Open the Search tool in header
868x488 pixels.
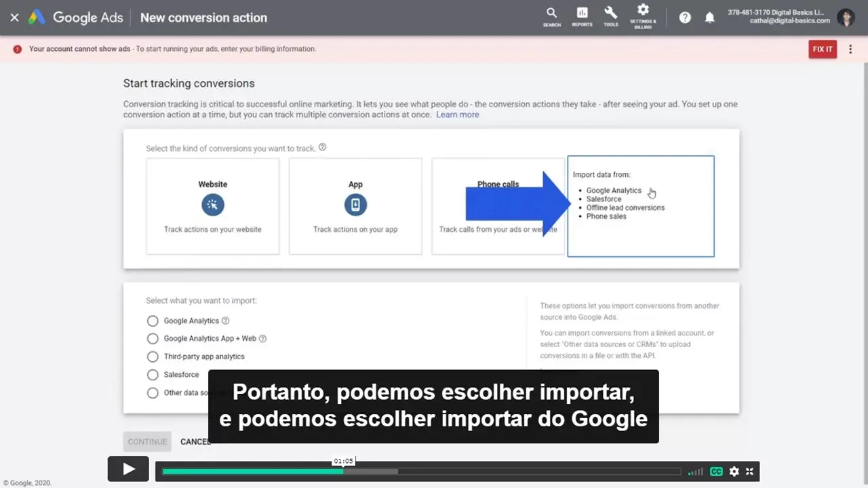point(551,16)
